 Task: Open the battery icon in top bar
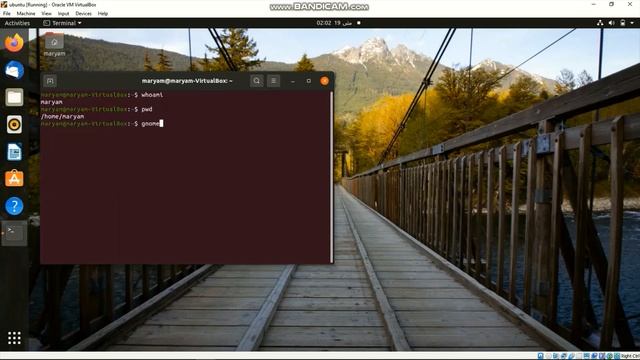click(x=622, y=23)
